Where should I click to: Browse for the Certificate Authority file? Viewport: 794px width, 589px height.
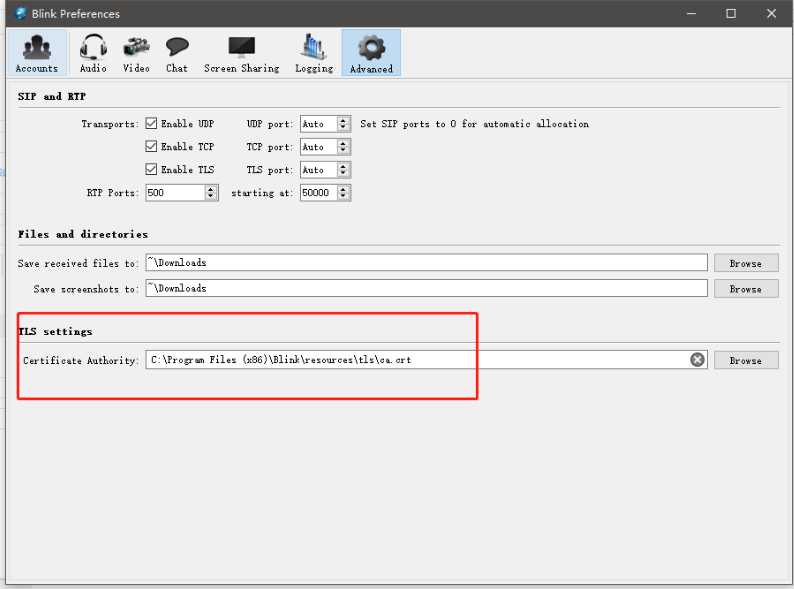pyautogui.click(x=746, y=360)
